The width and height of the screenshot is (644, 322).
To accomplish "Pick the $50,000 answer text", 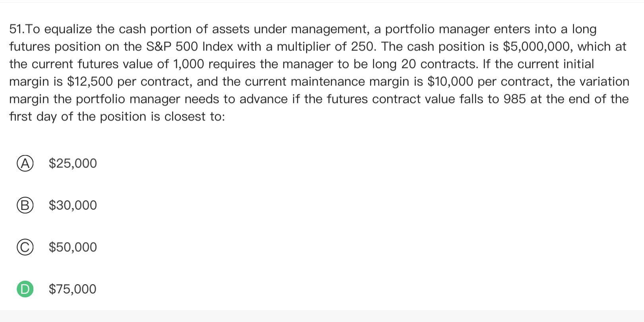I will coord(73,247).
